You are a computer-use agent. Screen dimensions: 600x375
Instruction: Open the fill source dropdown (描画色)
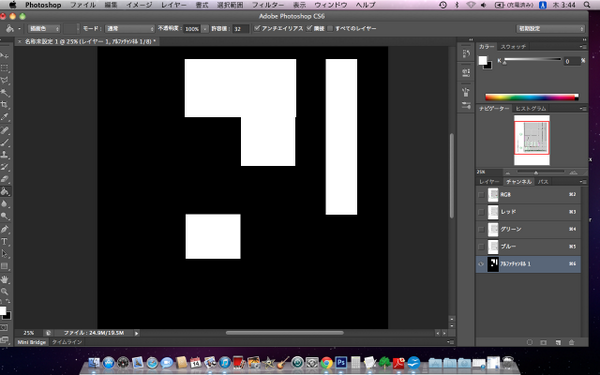coord(44,29)
